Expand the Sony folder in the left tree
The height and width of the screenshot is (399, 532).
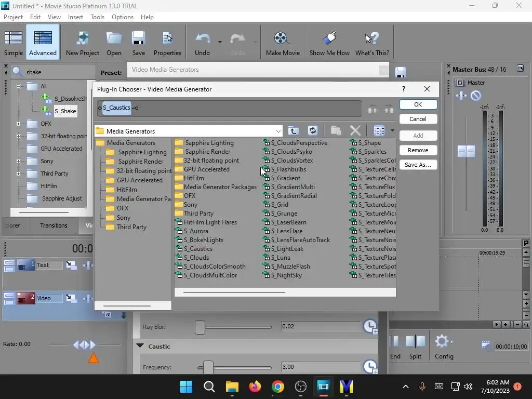pos(18,161)
